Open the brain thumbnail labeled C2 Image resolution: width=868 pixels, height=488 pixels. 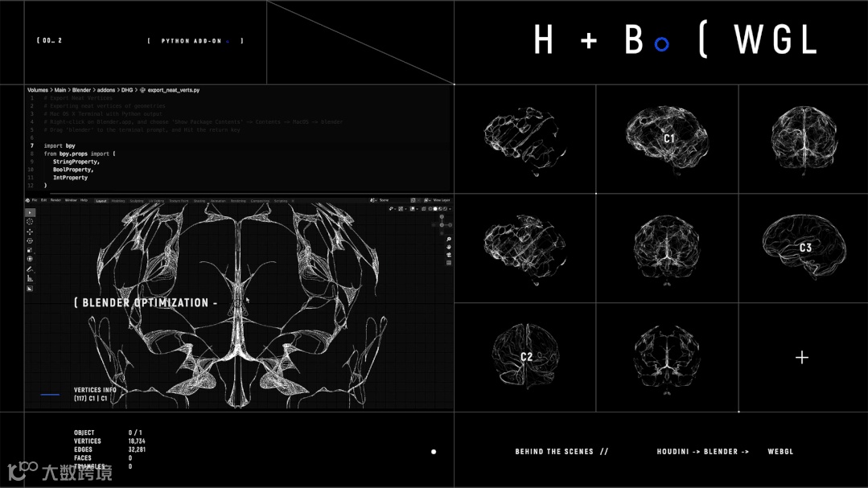click(x=526, y=356)
